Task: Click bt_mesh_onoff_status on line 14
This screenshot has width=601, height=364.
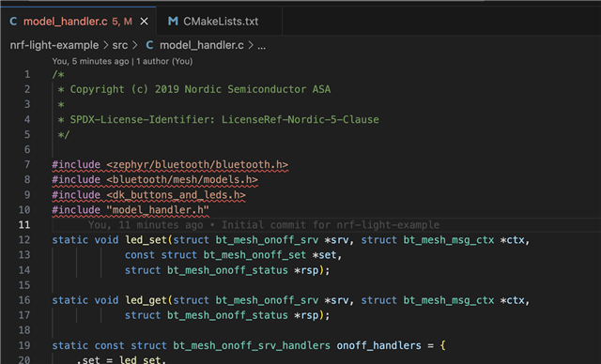Action: [x=227, y=270]
